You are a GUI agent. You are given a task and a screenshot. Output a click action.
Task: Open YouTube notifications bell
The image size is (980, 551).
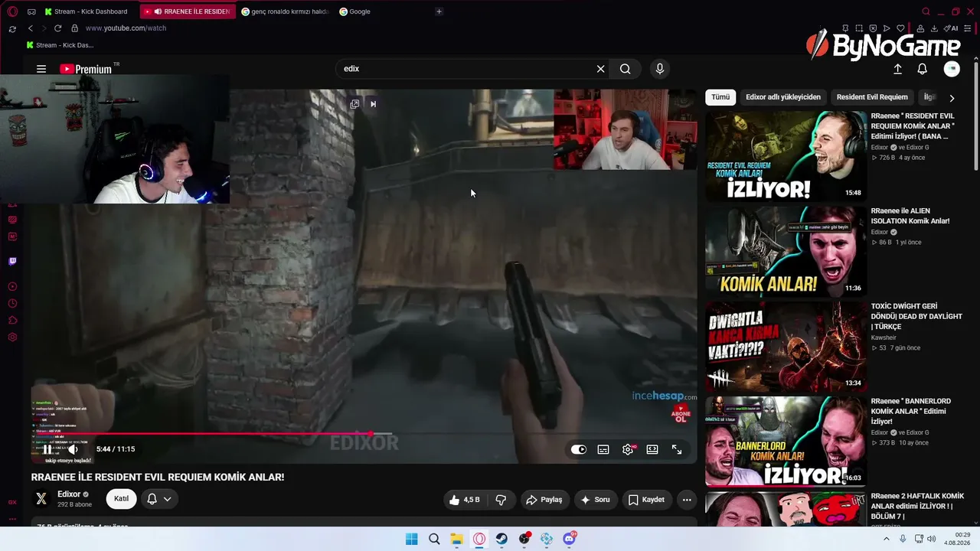923,69
